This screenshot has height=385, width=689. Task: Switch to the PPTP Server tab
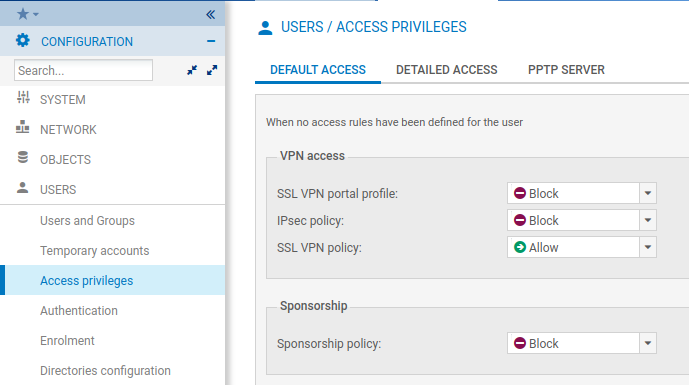click(x=566, y=70)
